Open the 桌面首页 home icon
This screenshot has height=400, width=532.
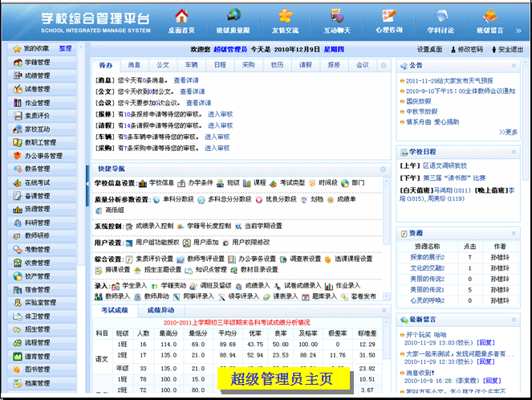181,21
